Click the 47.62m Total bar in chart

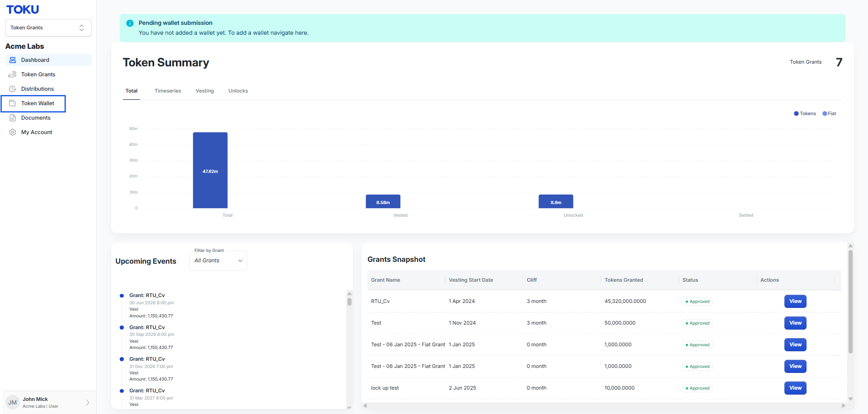pyautogui.click(x=210, y=170)
